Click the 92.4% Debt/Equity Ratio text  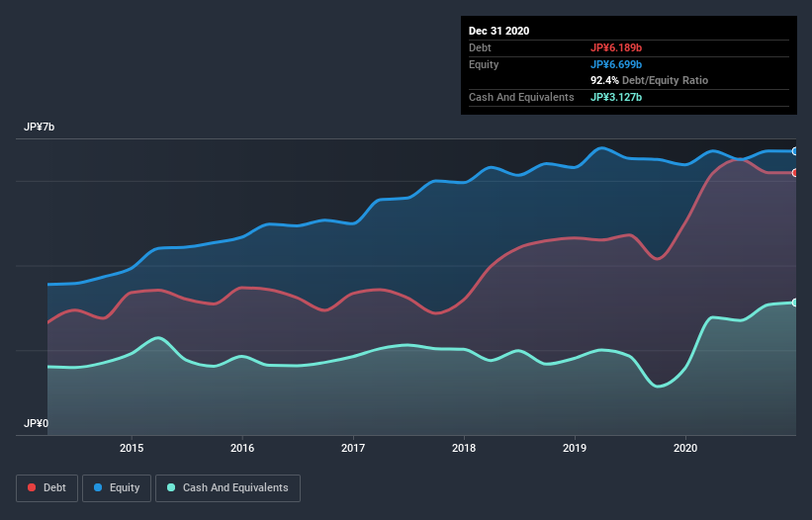pyautogui.click(x=650, y=80)
